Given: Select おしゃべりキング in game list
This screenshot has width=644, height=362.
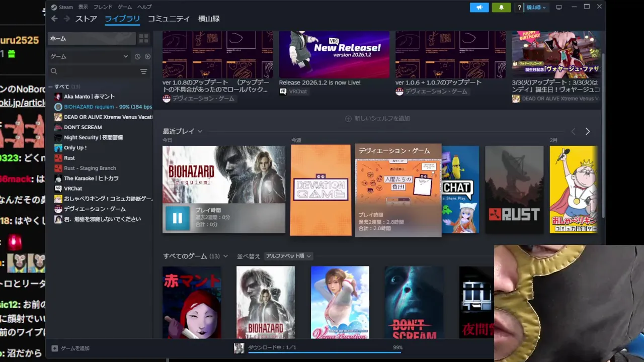Looking at the screenshot, I should tap(103, 199).
